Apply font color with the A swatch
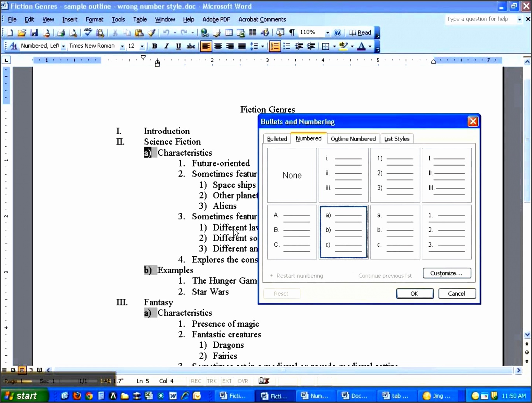This screenshot has width=532, height=403. [362, 46]
